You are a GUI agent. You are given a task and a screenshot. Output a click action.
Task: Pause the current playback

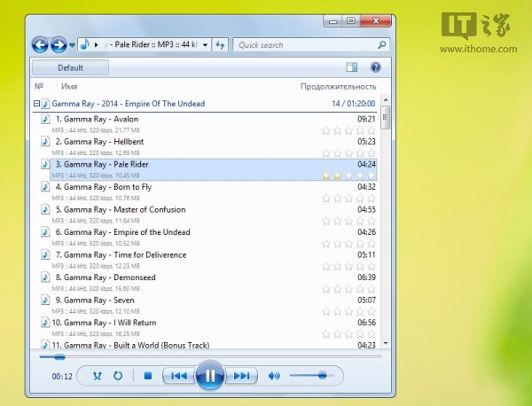[209, 376]
